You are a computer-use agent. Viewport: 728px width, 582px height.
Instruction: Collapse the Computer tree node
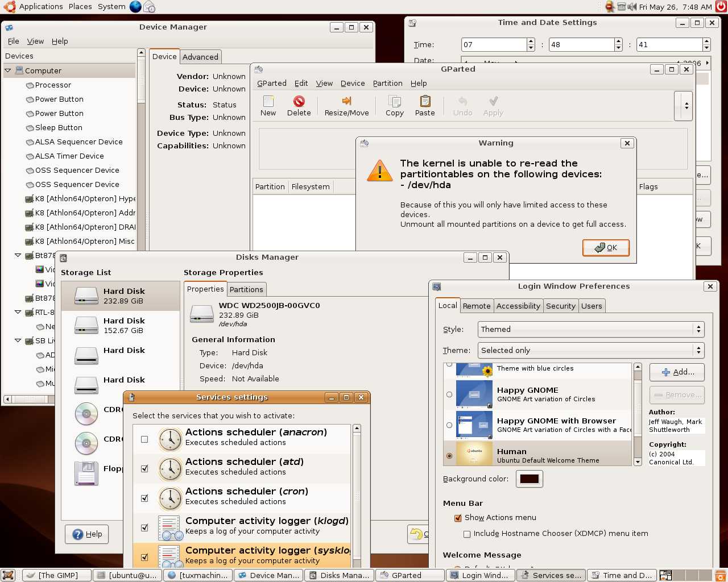click(x=8, y=70)
